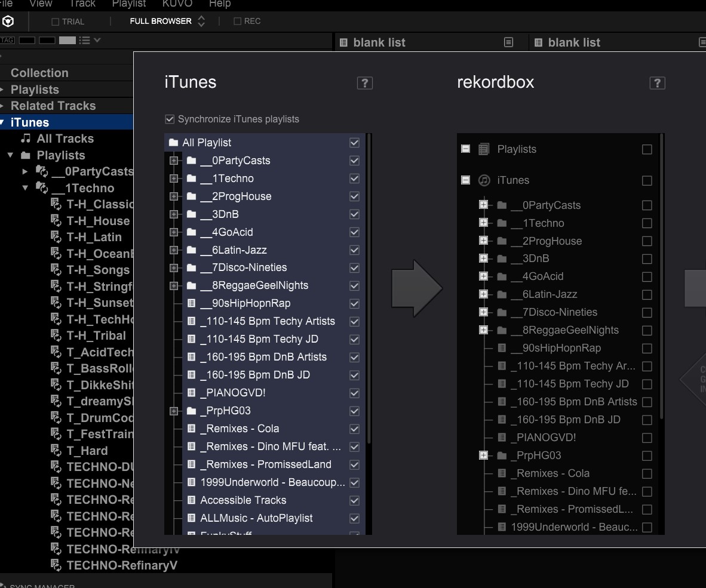Click __2ProgHouse folder icon in iTunes list
This screenshot has height=588, width=706.
coord(191,196)
